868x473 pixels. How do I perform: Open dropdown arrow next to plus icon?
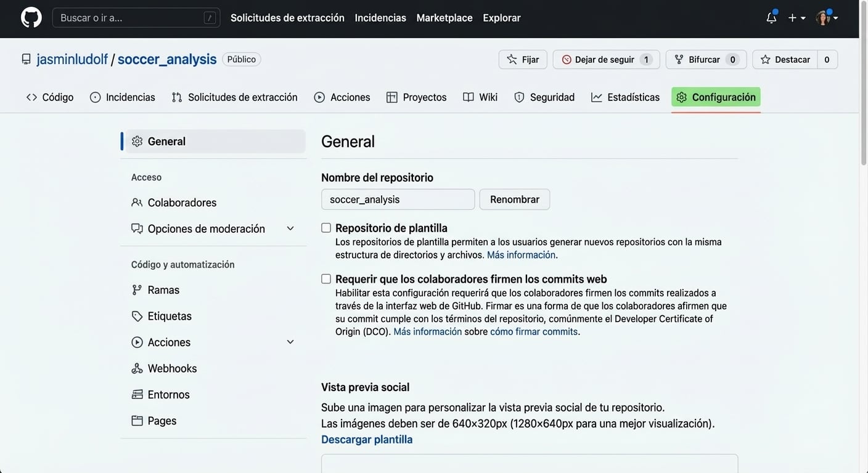tap(803, 18)
